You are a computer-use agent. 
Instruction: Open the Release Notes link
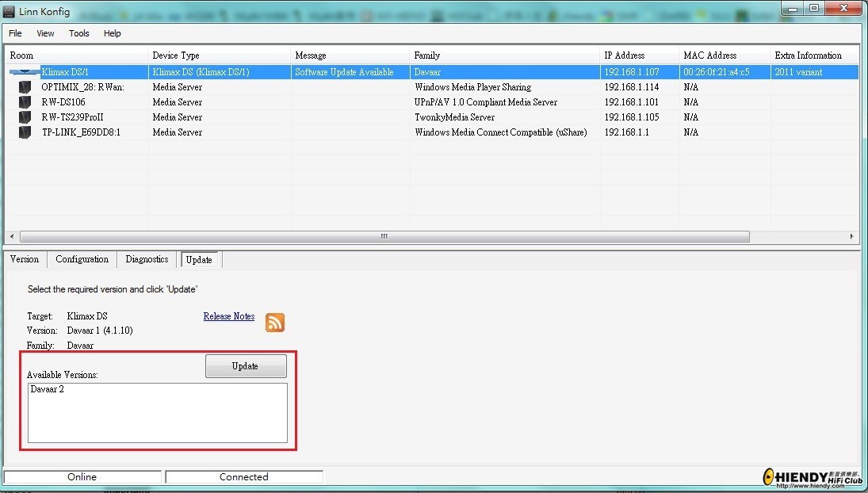[228, 316]
